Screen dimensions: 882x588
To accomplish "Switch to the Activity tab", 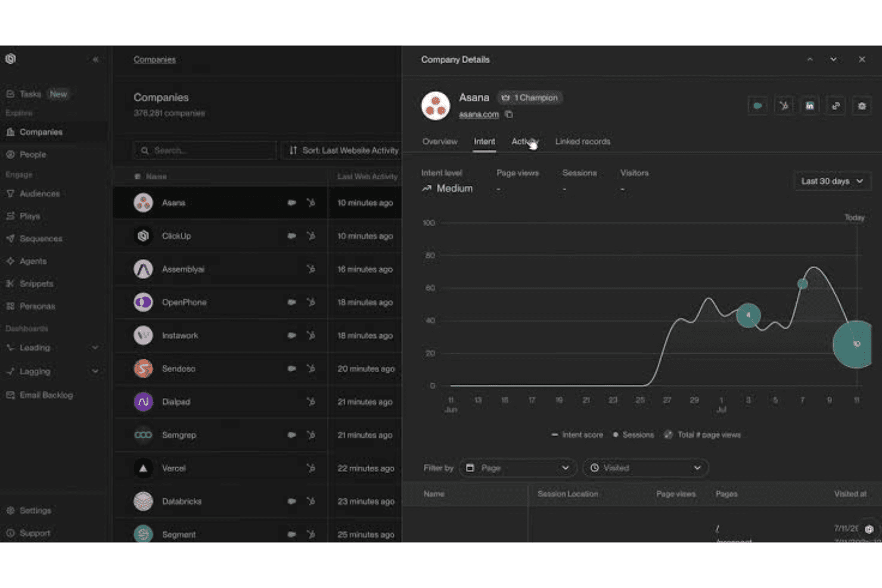I will click(525, 142).
